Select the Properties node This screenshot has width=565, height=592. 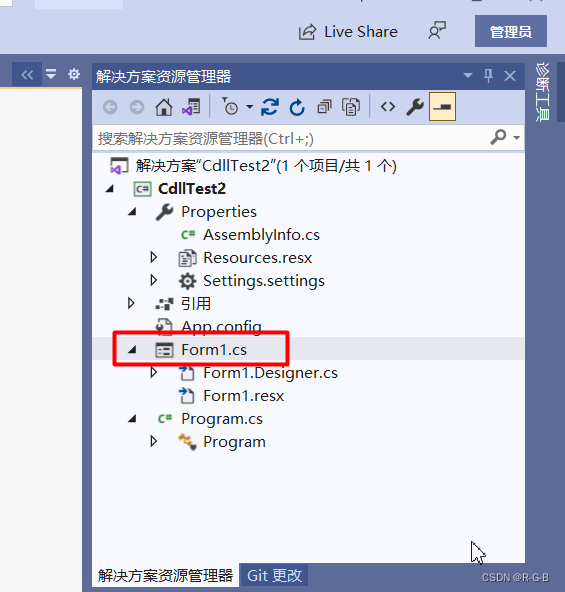click(x=219, y=212)
